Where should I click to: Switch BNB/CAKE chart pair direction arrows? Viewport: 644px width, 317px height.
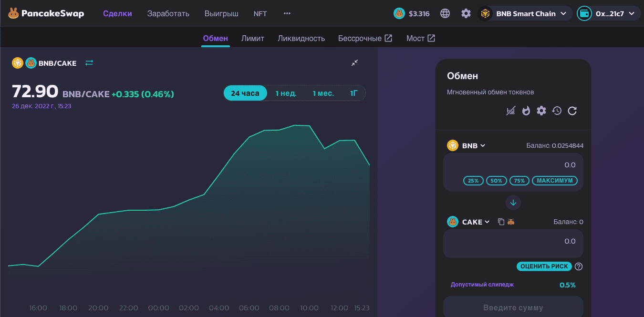[89, 62]
